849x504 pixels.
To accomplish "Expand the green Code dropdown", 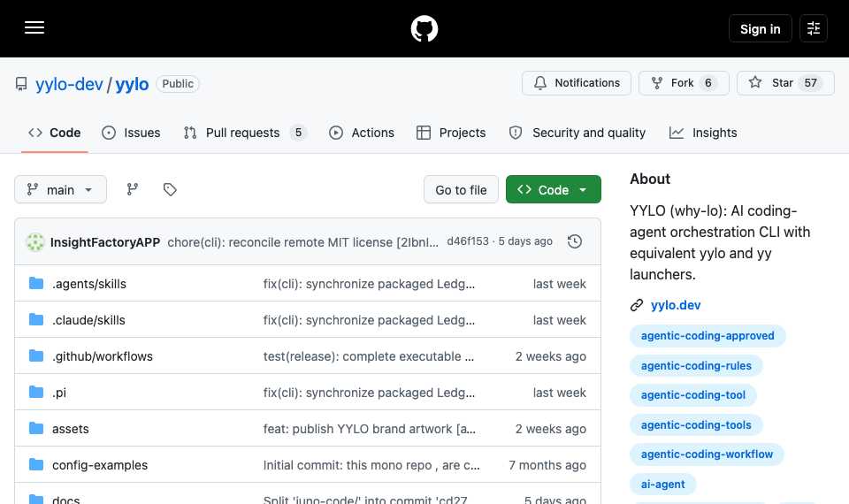I will pyautogui.click(x=554, y=189).
